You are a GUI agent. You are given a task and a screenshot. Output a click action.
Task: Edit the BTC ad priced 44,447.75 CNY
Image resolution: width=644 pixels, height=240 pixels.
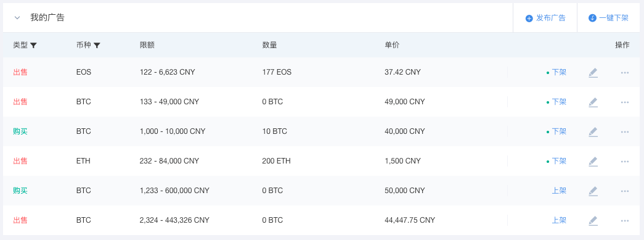(x=593, y=221)
